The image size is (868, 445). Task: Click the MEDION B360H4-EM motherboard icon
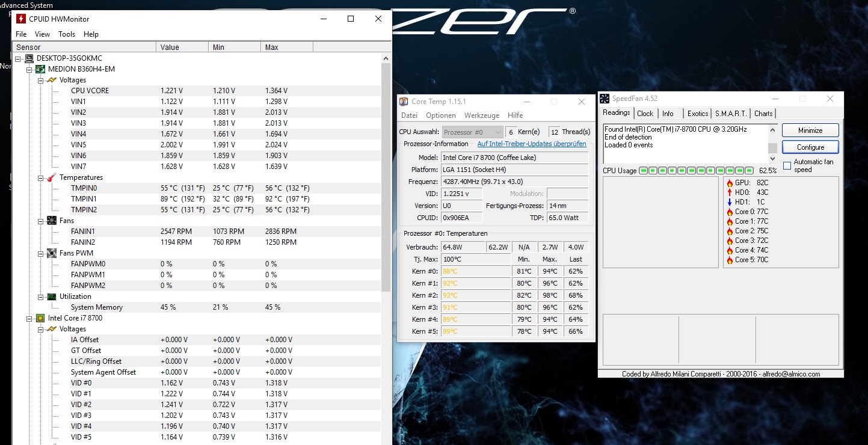40,69
